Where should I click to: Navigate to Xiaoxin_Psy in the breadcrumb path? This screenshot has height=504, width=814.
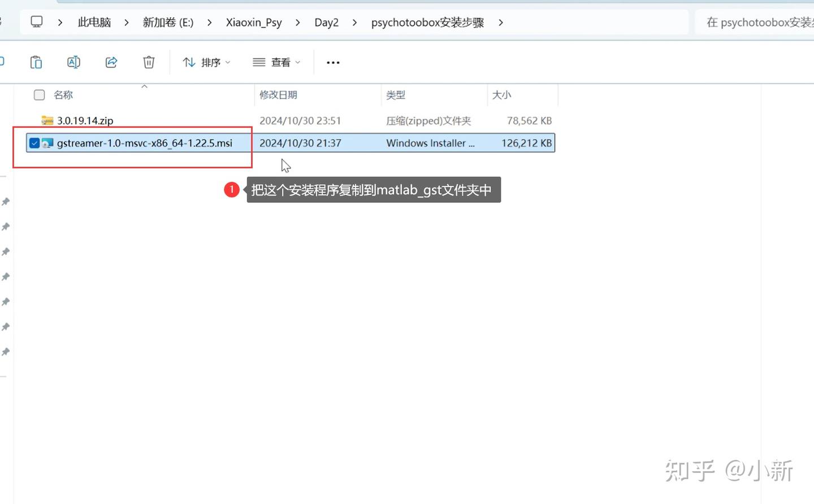point(253,22)
